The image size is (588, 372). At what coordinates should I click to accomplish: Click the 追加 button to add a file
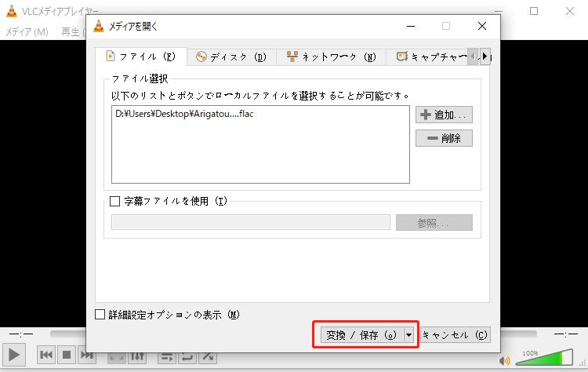[444, 115]
